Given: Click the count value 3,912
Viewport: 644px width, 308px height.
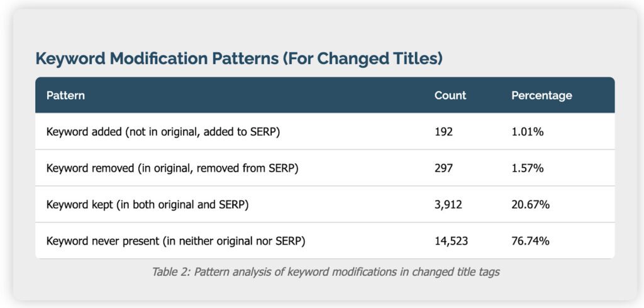Looking at the screenshot, I should [448, 204].
